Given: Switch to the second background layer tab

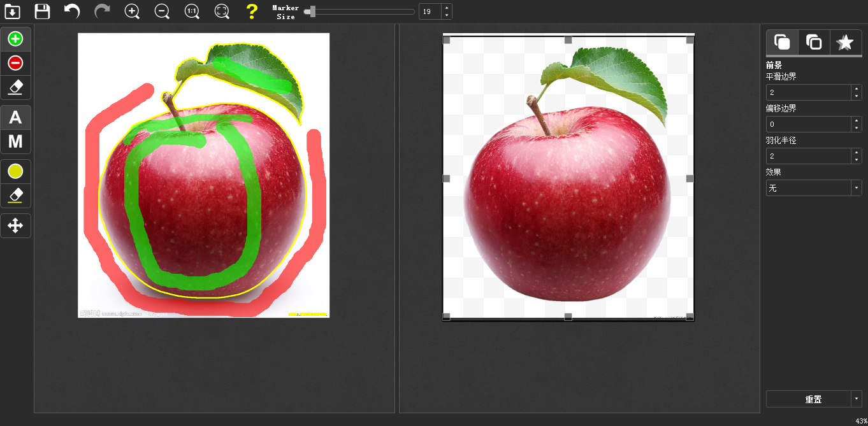Looking at the screenshot, I should pos(813,43).
